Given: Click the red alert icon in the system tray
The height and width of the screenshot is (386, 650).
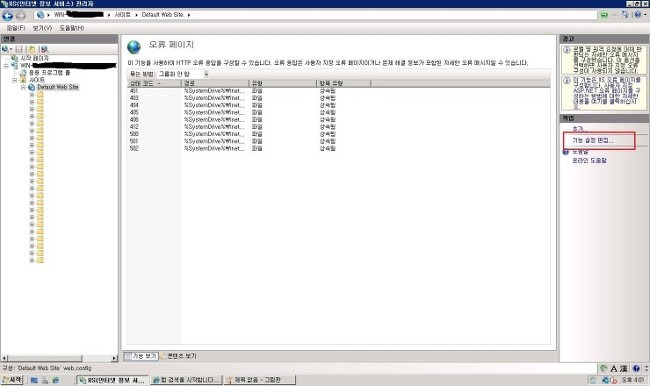Looking at the screenshot, I should click(613, 380).
